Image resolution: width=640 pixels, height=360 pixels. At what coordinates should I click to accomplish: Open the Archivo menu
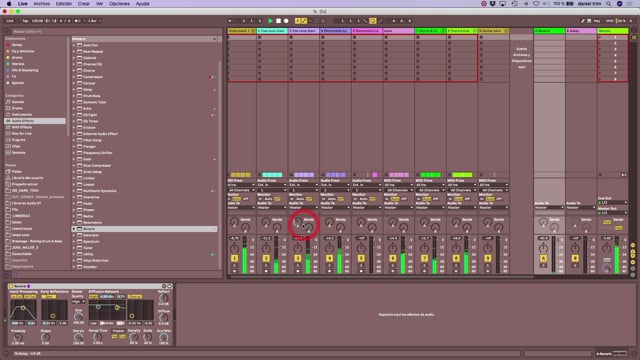click(x=42, y=4)
